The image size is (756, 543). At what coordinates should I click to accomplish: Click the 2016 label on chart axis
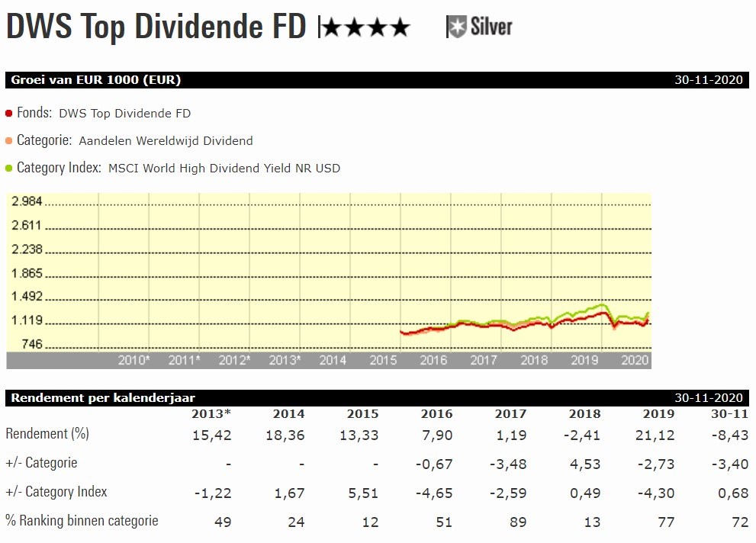pyautogui.click(x=433, y=361)
